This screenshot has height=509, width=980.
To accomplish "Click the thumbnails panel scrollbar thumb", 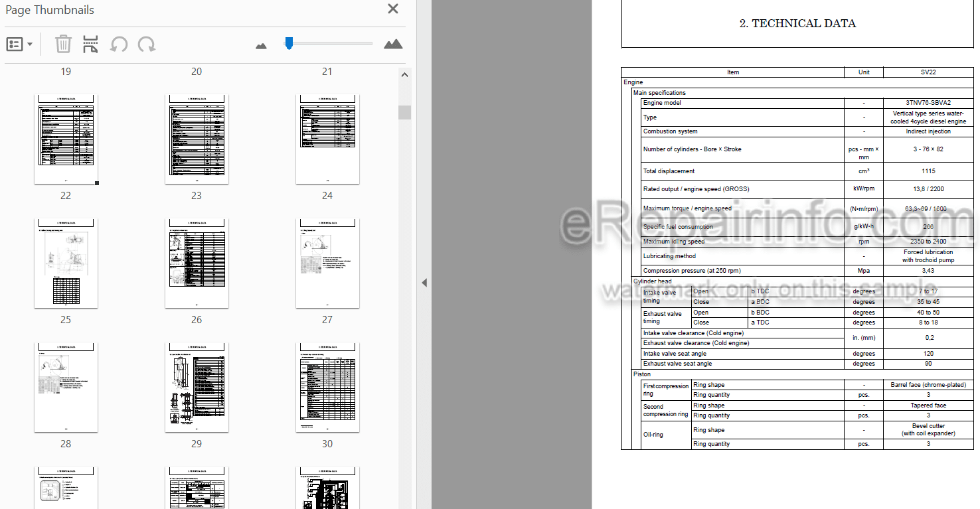I will [x=404, y=112].
